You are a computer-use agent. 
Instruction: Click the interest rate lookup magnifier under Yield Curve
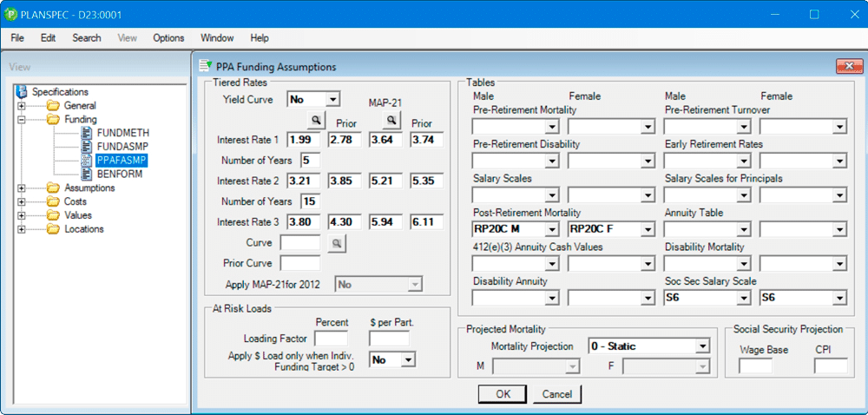pos(314,119)
